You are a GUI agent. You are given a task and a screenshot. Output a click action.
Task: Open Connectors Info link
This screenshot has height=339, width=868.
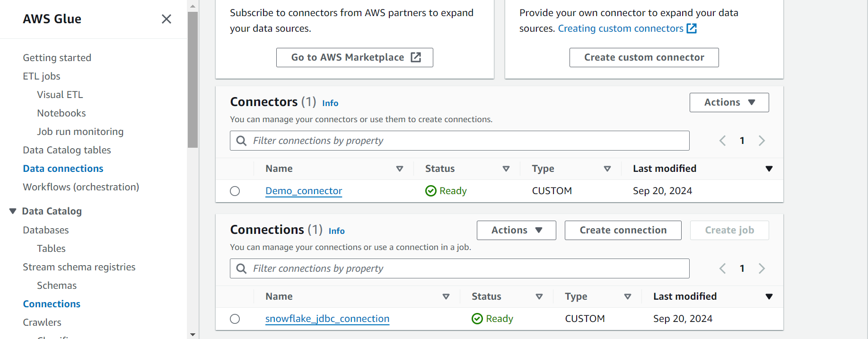(330, 103)
